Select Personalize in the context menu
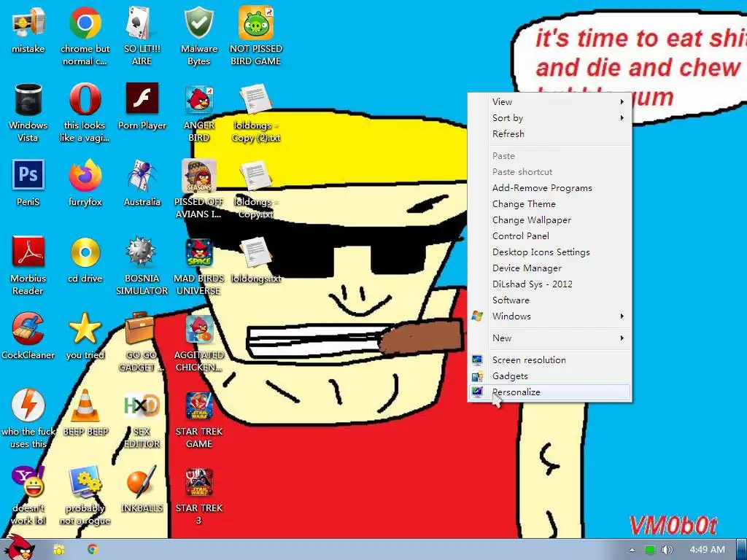Screen dimensions: 747x560 click(550, 392)
